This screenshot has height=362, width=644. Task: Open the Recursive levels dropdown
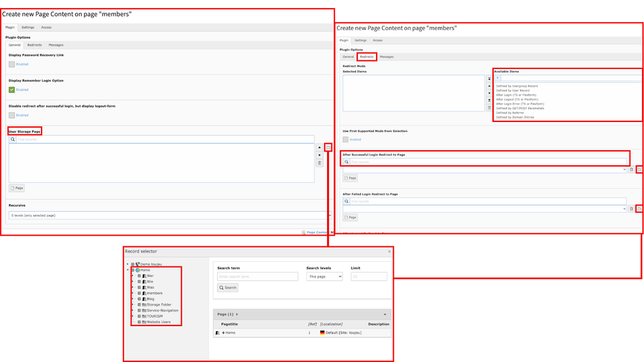(169, 216)
